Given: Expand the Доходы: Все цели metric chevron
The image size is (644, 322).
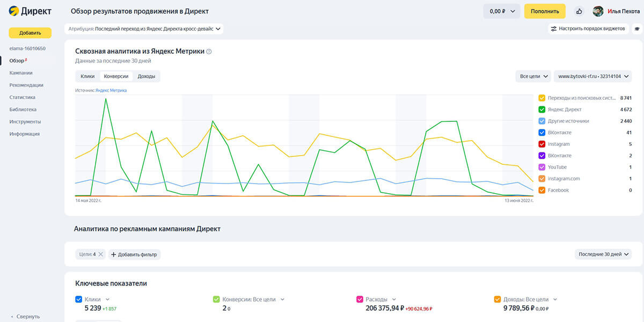Looking at the screenshot, I should [555, 299].
